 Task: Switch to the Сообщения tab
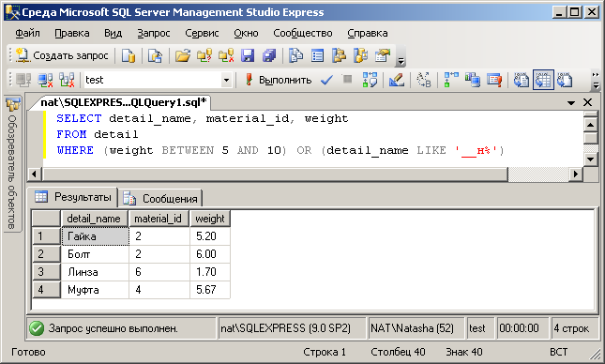160,198
